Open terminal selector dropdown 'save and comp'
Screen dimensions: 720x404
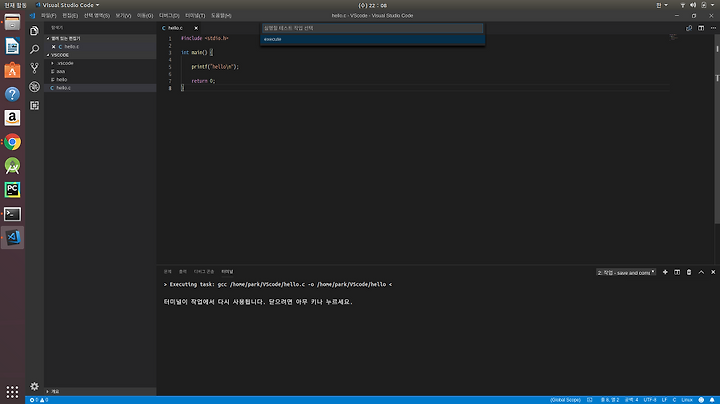pyautogui.click(x=626, y=273)
